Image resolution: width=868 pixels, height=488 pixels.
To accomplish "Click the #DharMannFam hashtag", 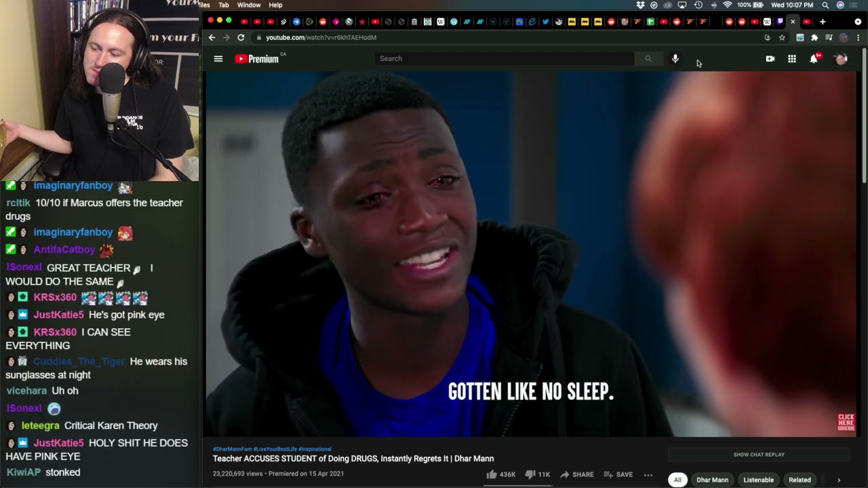I will tap(231, 449).
